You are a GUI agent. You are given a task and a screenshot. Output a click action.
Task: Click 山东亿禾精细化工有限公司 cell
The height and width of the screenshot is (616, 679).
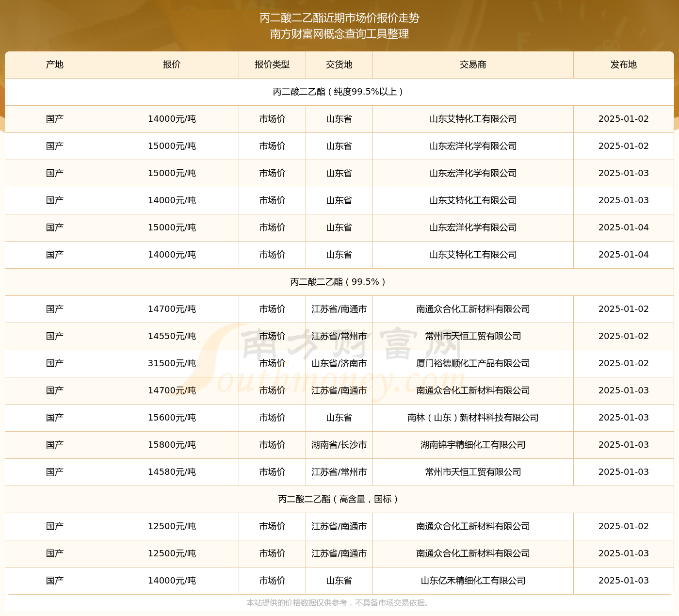coord(473,581)
